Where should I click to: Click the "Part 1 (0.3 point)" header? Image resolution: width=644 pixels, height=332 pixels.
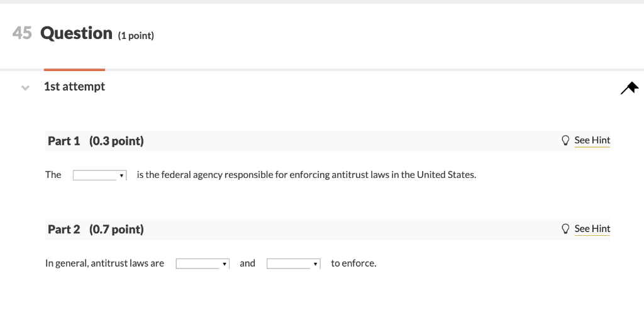tap(96, 141)
